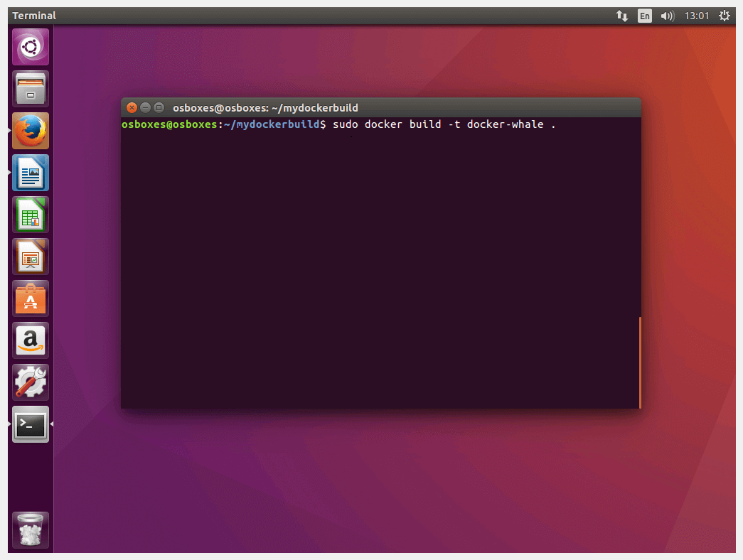Click the green osboxes@osboxes prompt text

click(x=169, y=124)
